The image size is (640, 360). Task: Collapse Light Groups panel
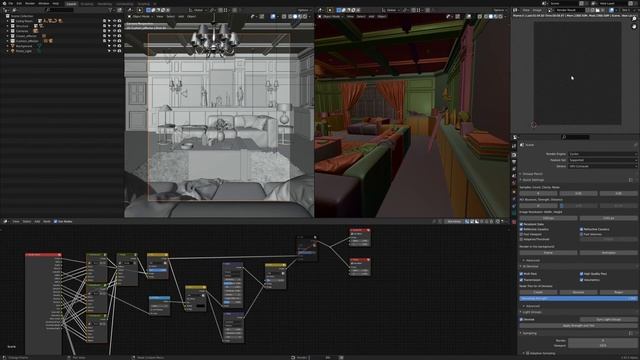[x=521, y=312]
